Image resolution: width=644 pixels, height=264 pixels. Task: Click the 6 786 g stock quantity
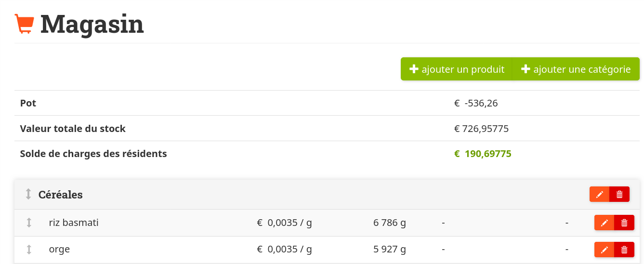(x=389, y=223)
